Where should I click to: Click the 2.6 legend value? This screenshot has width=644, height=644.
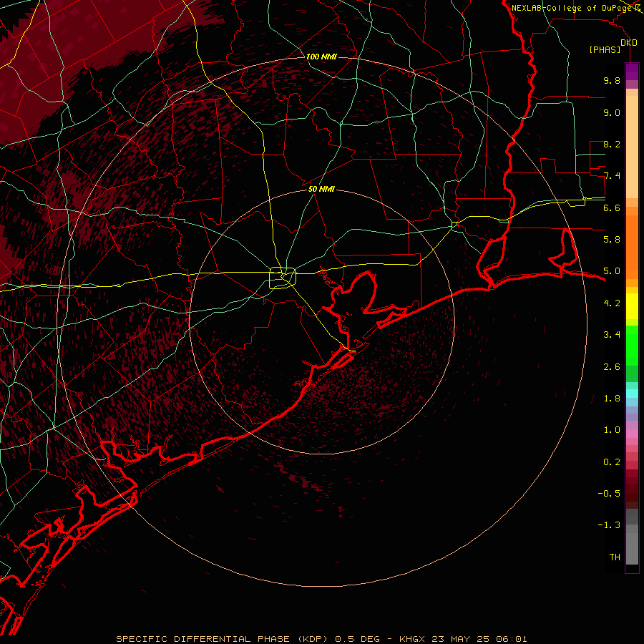pos(612,367)
